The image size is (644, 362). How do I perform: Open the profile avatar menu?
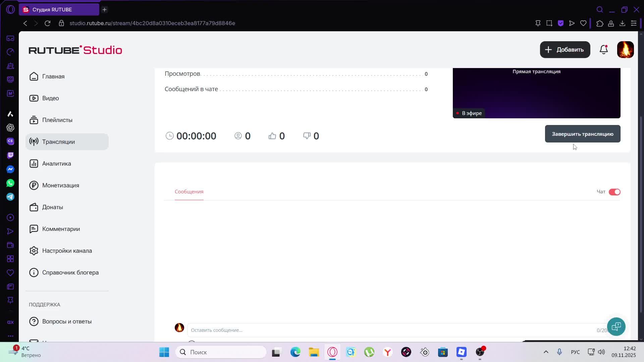pyautogui.click(x=625, y=50)
